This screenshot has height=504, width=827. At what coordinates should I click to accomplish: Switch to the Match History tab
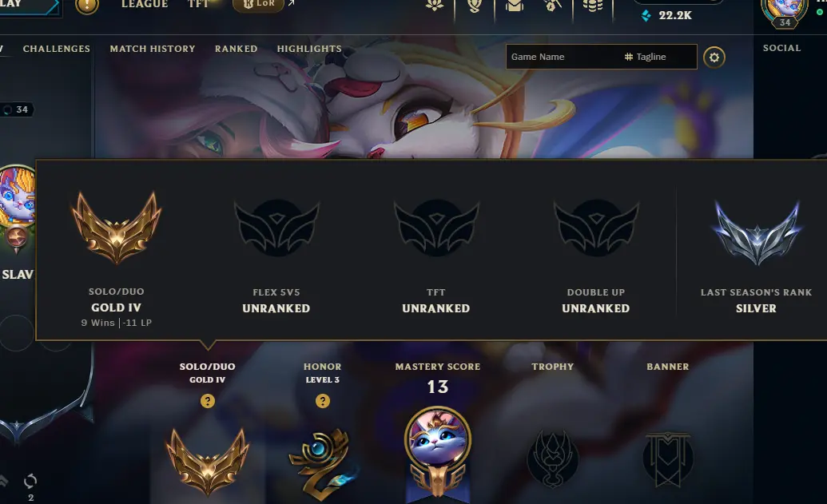point(153,49)
